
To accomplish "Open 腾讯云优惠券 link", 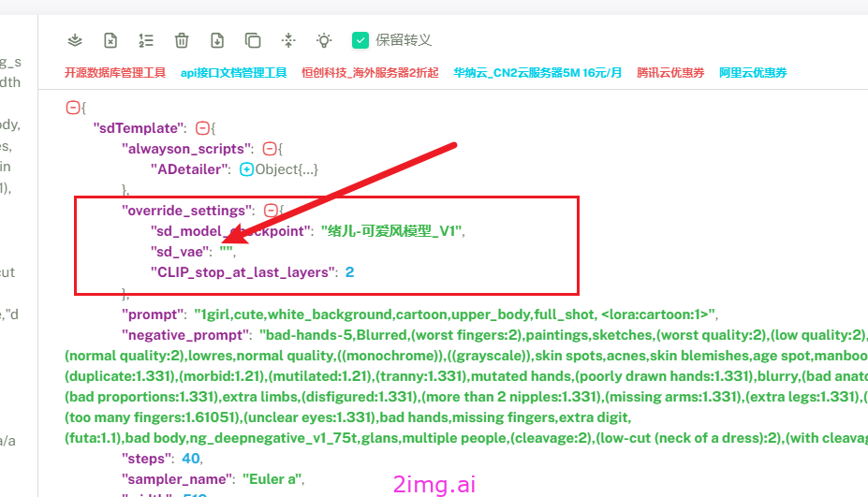I will 670,72.
